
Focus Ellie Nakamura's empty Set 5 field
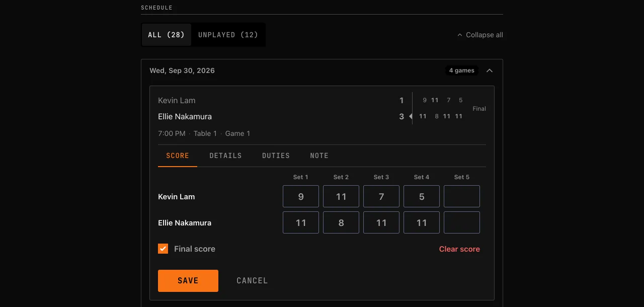point(462,222)
